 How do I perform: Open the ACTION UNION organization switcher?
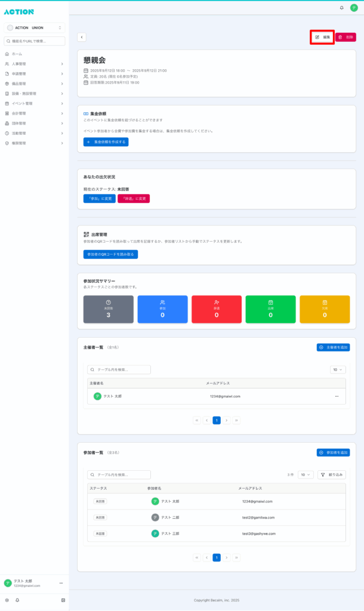tap(35, 28)
